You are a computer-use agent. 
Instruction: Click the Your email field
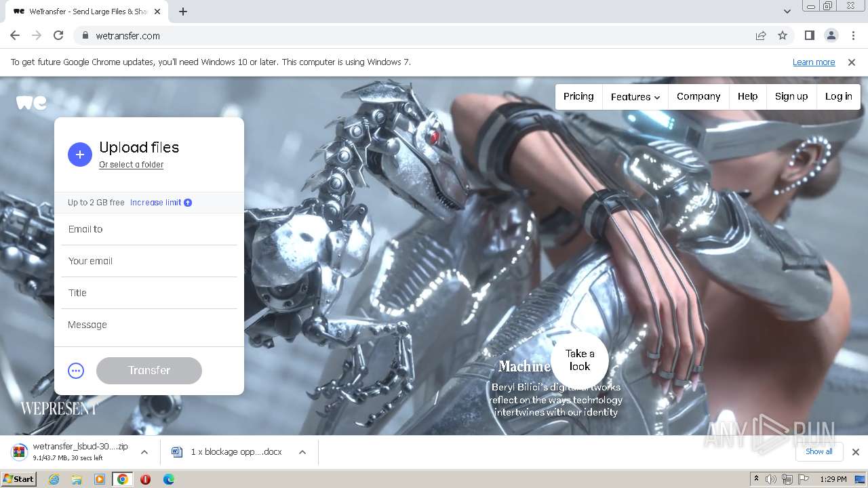149,261
